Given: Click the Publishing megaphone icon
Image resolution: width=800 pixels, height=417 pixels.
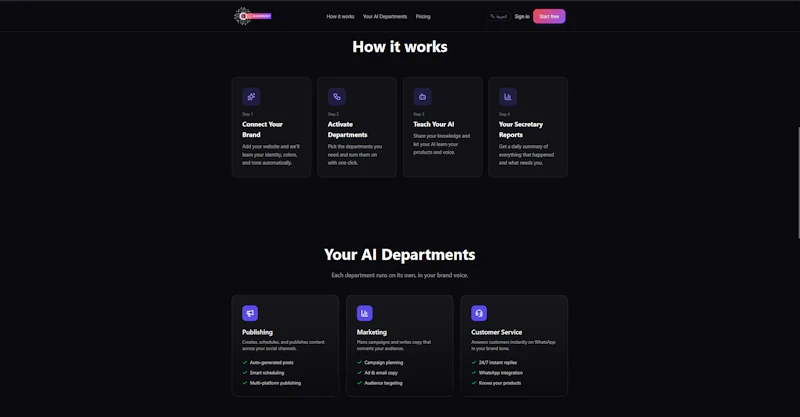Looking at the screenshot, I should pyautogui.click(x=250, y=313).
